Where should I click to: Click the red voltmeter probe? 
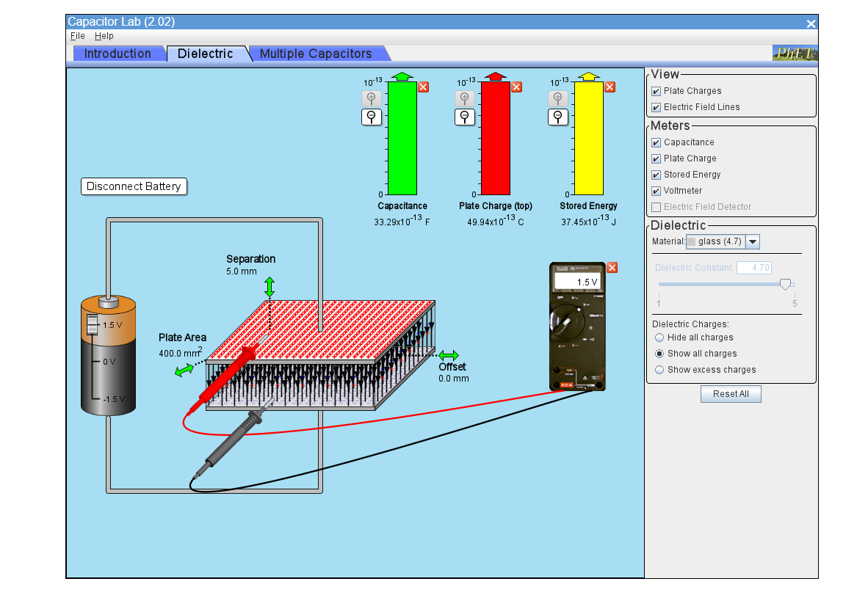(225, 378)
